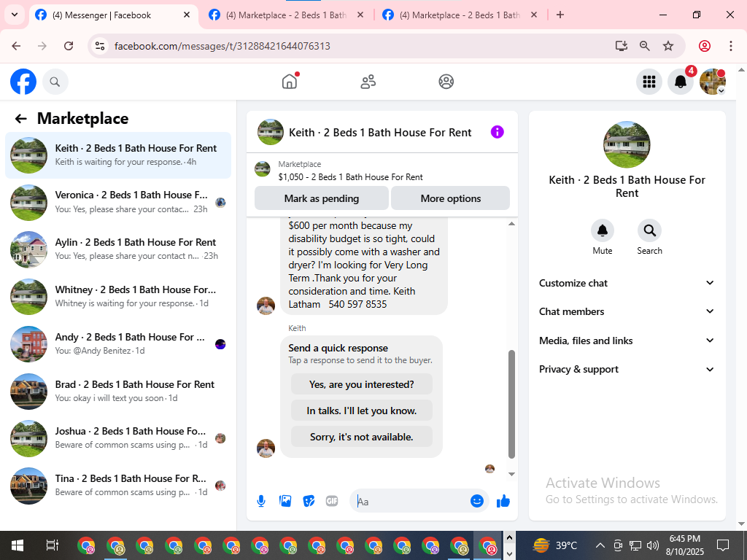Open Tina's conversation
The width and height of the screenshot is (747, 560).
click(x=117, y=485)
